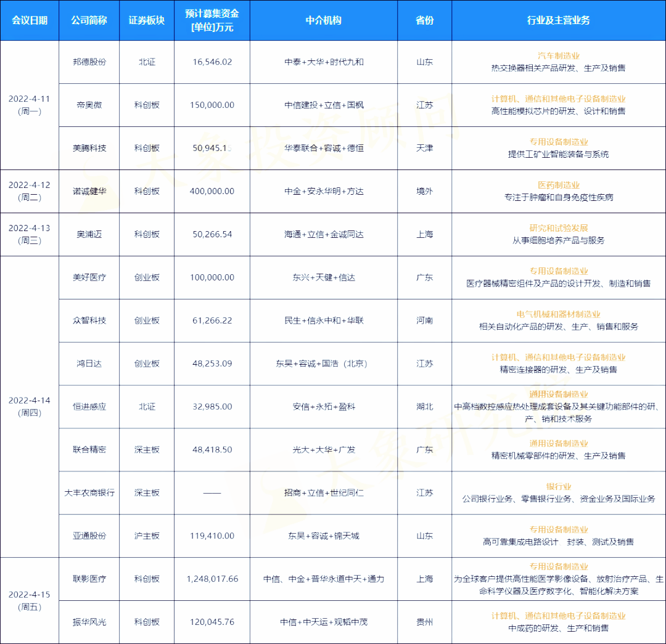Click the industry label 银行业
The image size is (666, 644).
point(559,486)
